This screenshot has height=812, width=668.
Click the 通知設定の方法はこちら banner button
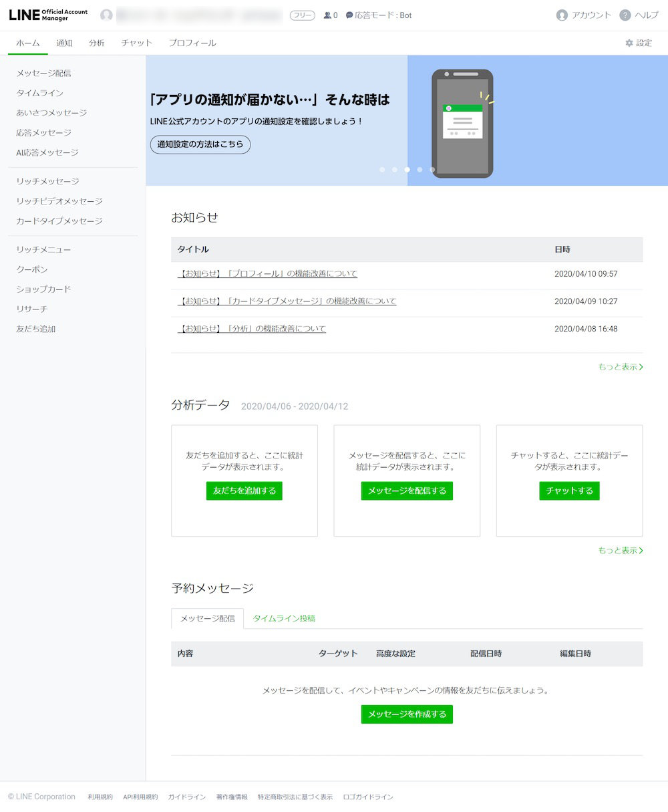[x=200, y=144]
